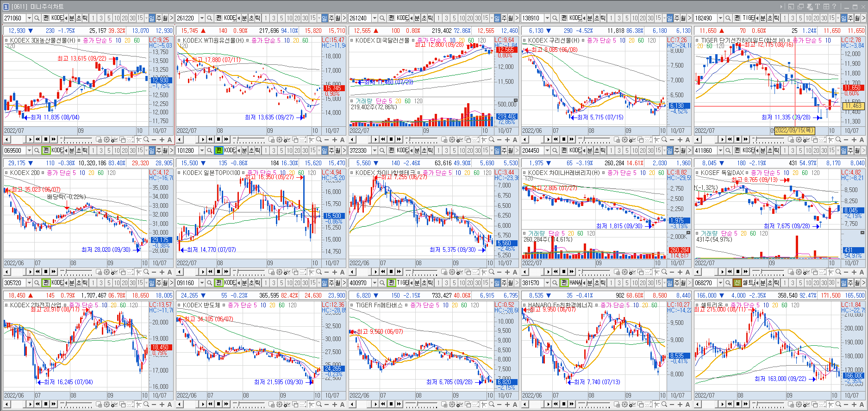
Task: Adjust zoom slider under KODEX 3대농산물선물 chart
Action: [x=76, y=139]
